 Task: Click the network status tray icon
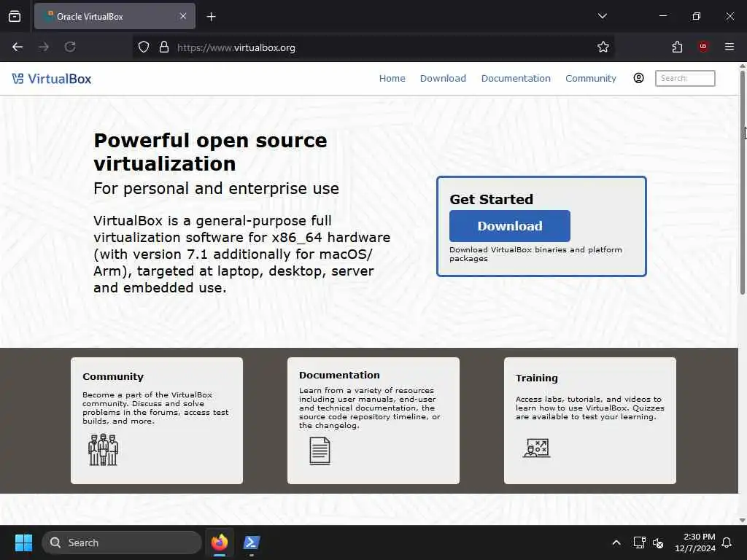[639, 542]
